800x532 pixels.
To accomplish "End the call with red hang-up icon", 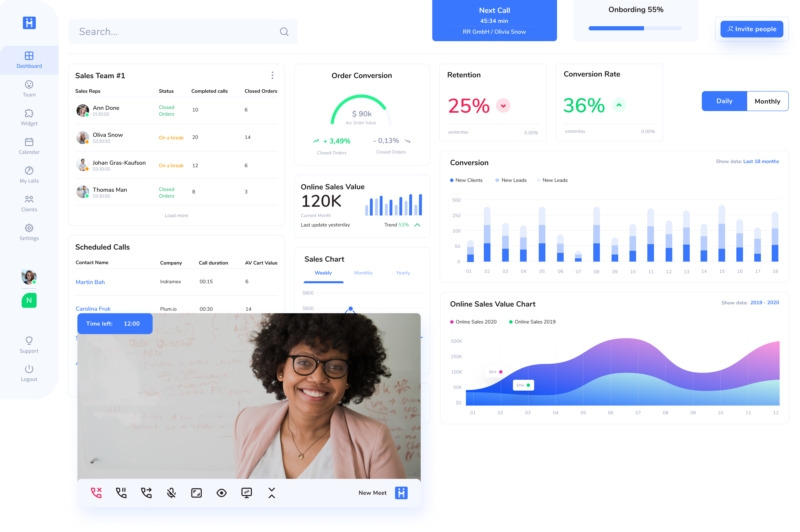I will [96, 493].
